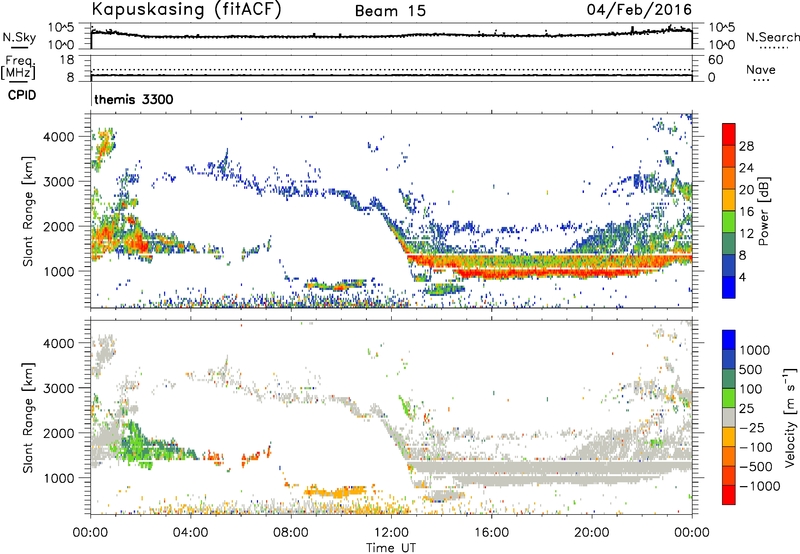800x554 pixels.
Task: Click the '16:00' time tick label
Action: [491, 533]
